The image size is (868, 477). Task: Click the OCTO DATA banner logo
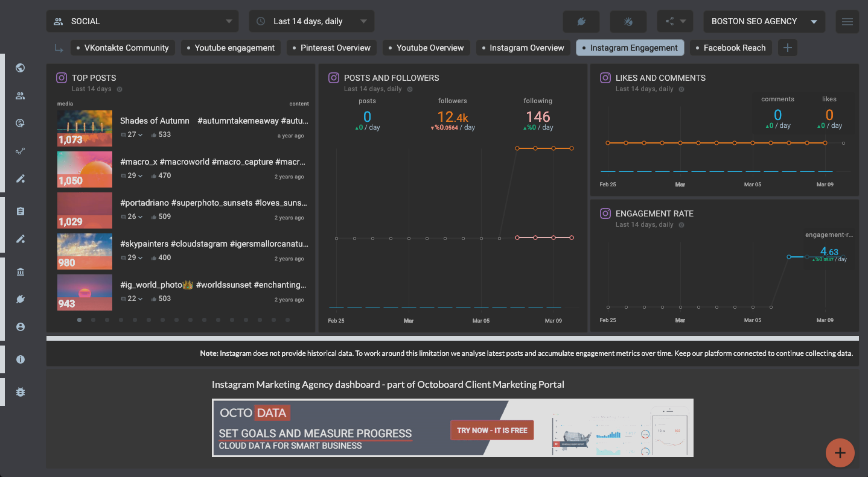(255, 413)
